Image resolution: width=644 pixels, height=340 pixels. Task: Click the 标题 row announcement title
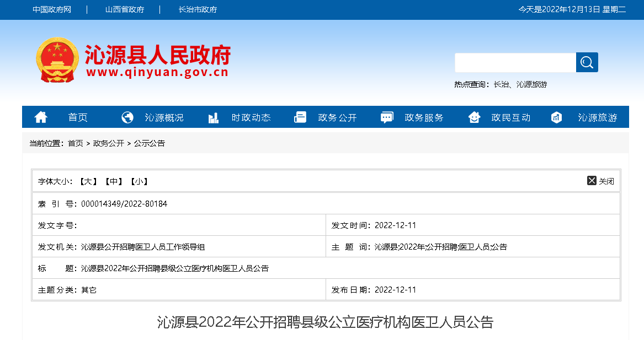coord(175,268)
